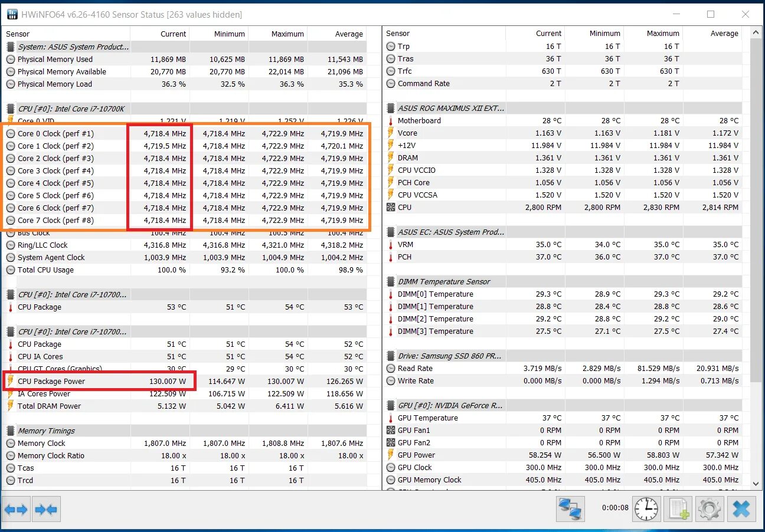Select the IA Cores Power row
Image resolution: width=765 pixels, height=532 pixels.
(x=185, y=393)
